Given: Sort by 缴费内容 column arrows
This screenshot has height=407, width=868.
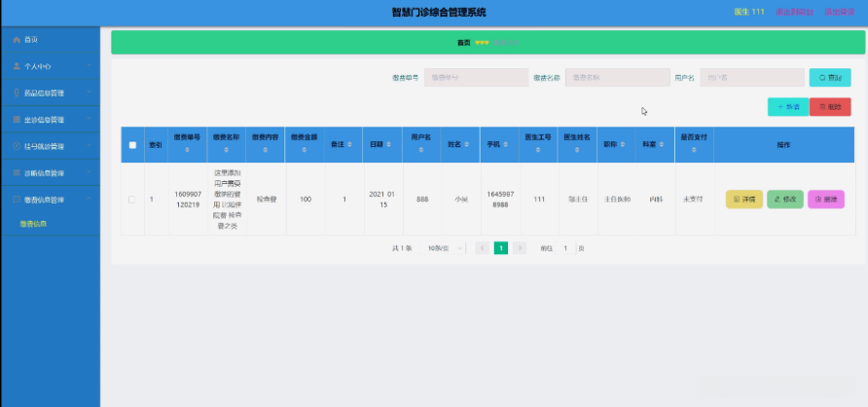Looking at the screenshot, I should (x=265, y=150).
